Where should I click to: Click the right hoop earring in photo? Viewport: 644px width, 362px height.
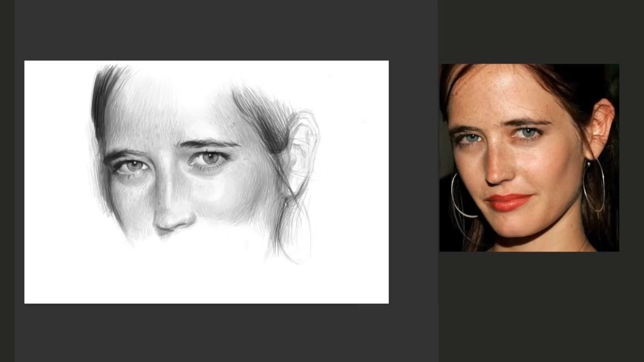click(x=594, y=186)
